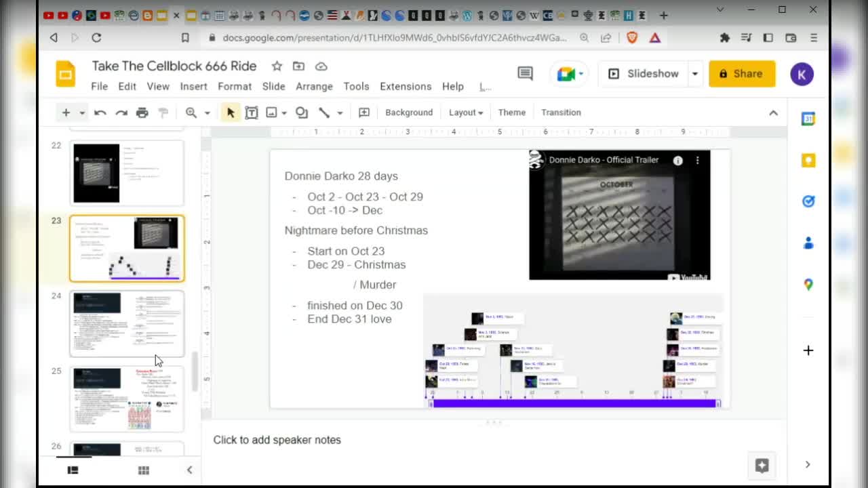Open Google Tasks side panel
Image resolution: width=868 pixels, height=488 pixels.
pyautogui.click(x=808, y=201)
